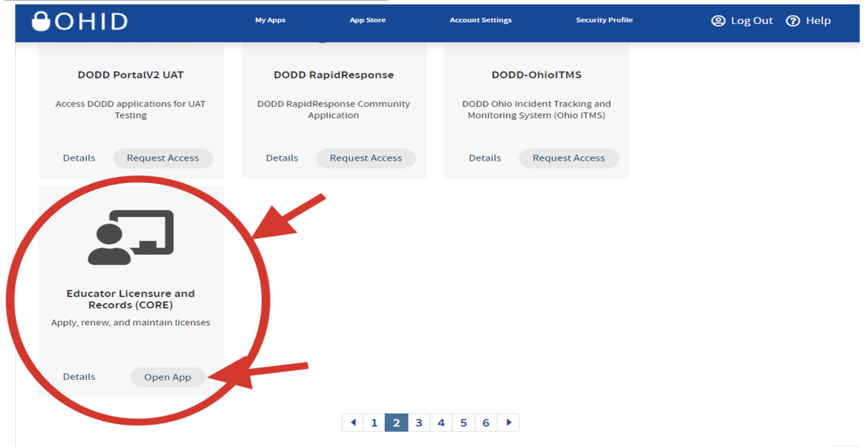
Task: Select current page 2 in pagination
Action: point(396,422)
